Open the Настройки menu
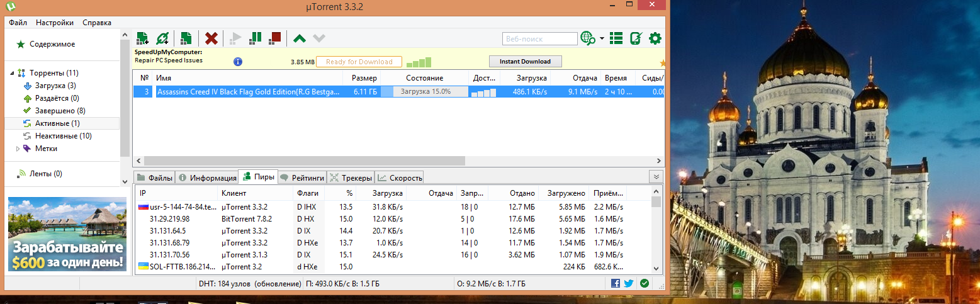The height and width of the screenshot is (304, 980). 55,23
